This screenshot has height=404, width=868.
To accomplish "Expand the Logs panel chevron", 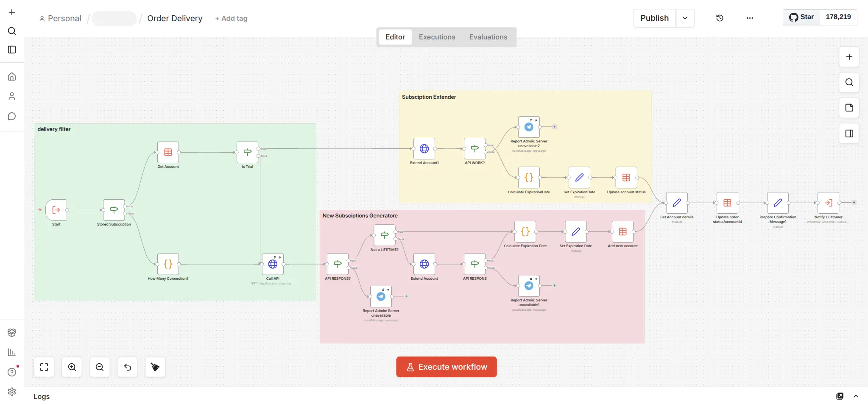I will point(856,396).
